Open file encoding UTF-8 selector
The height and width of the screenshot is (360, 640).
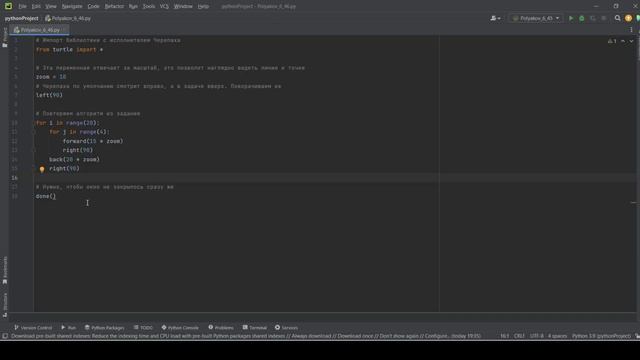coord(536,336)
